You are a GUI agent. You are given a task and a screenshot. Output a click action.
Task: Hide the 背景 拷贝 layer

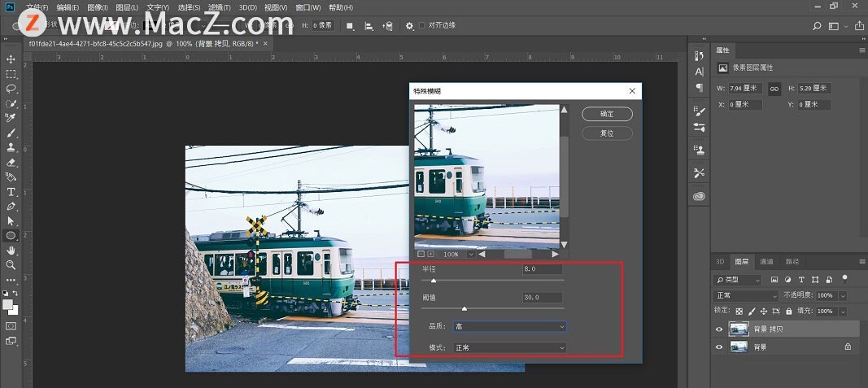718,329
